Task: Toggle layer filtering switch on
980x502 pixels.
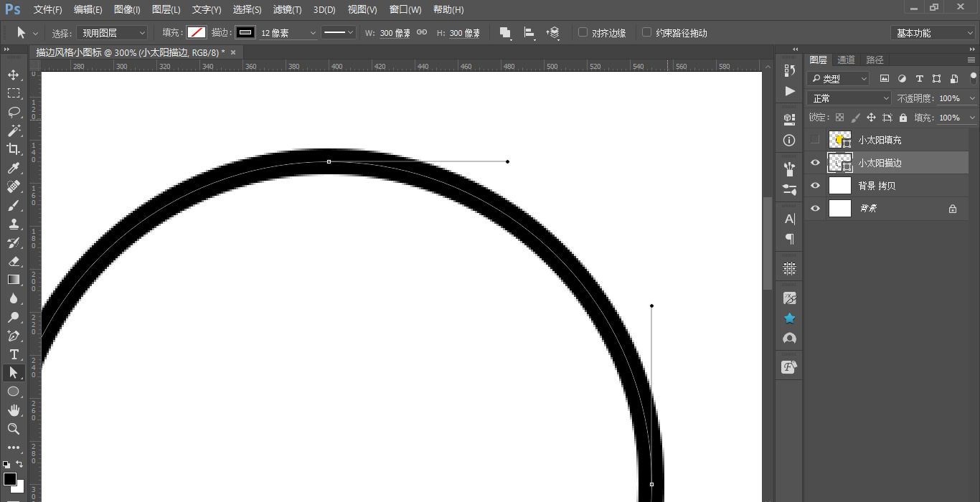Action: coord(974,77)
